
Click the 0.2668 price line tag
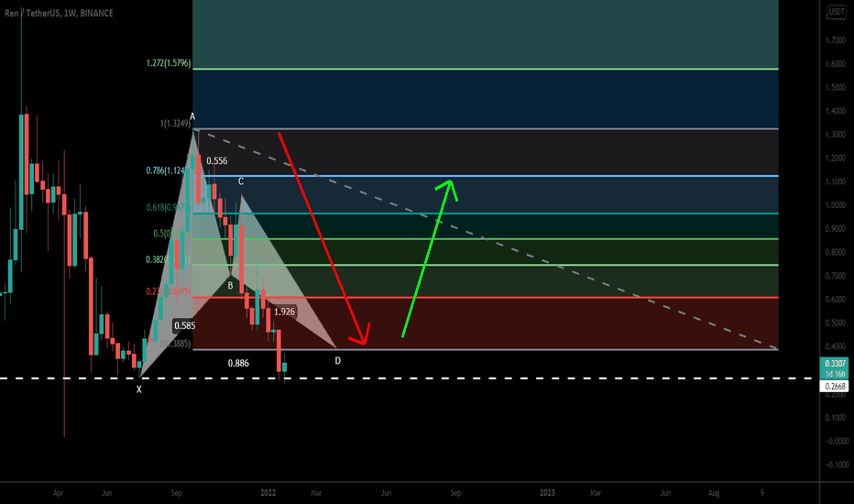[x=835, y=387]
